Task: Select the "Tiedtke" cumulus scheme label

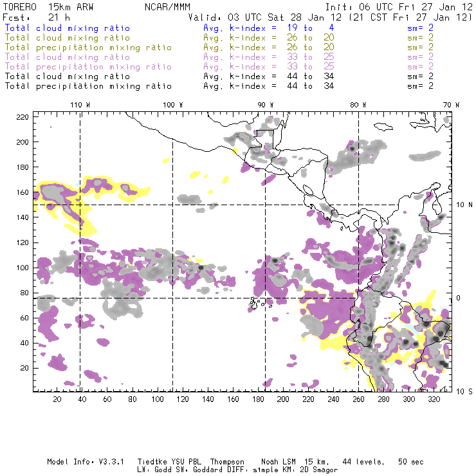Action: 152,462
